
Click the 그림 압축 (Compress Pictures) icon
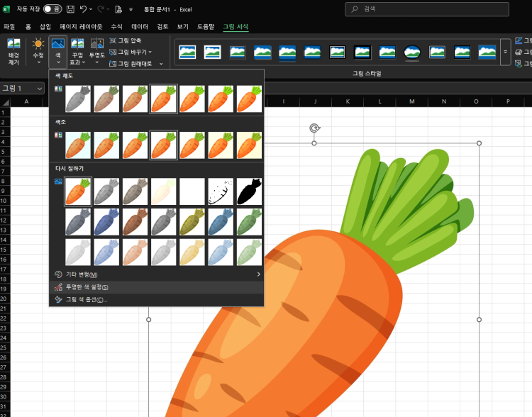coord(113,41)
